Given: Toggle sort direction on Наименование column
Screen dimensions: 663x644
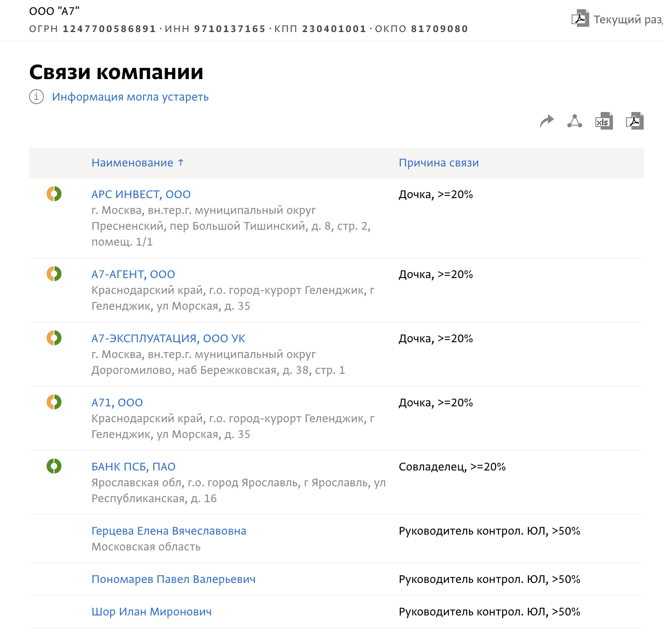Looking at the screenshot, I should coord(137,163).
